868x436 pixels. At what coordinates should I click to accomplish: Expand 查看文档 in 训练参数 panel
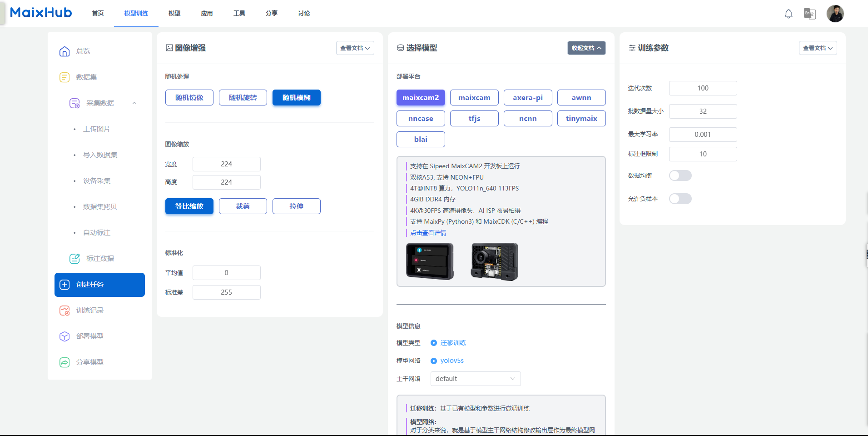(x=818, y=48)
